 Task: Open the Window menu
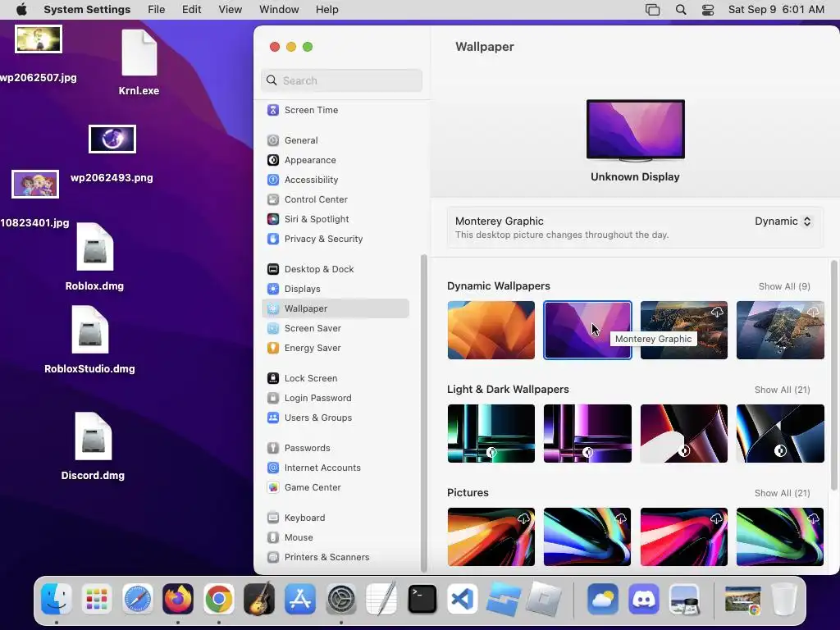coord(279,10)
